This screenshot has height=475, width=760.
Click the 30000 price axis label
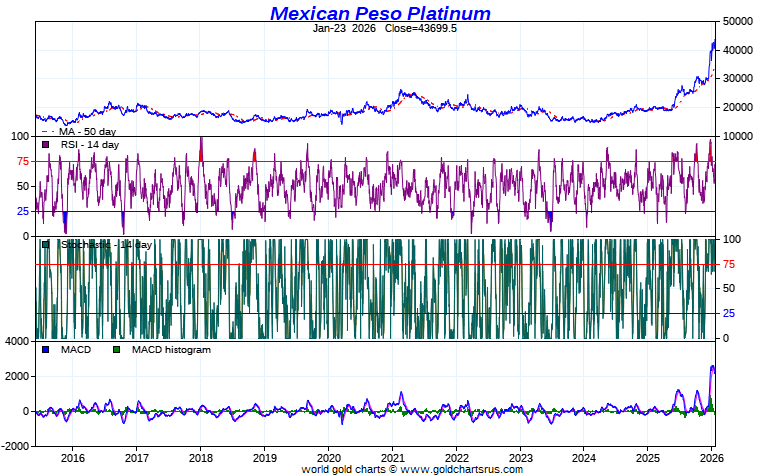coord(737,79)
